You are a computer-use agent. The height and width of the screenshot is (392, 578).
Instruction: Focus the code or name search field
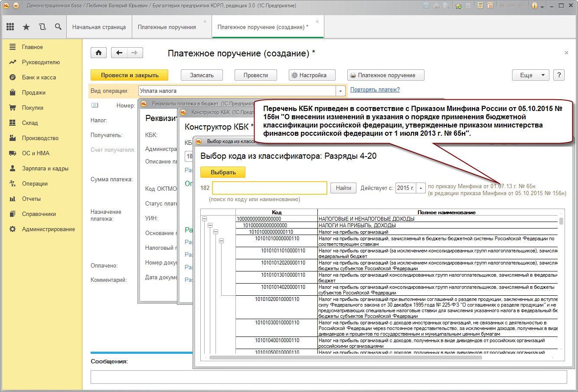click(270, 188)
